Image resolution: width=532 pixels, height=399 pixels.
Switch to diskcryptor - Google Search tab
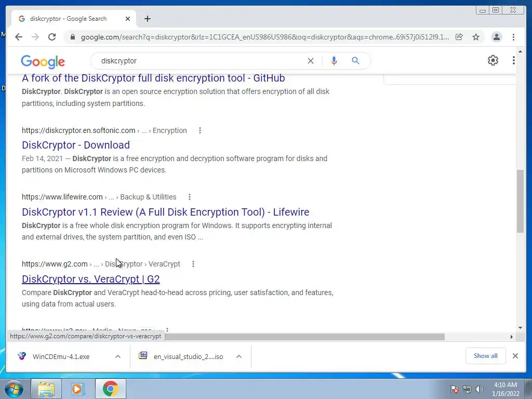(74, 19)
